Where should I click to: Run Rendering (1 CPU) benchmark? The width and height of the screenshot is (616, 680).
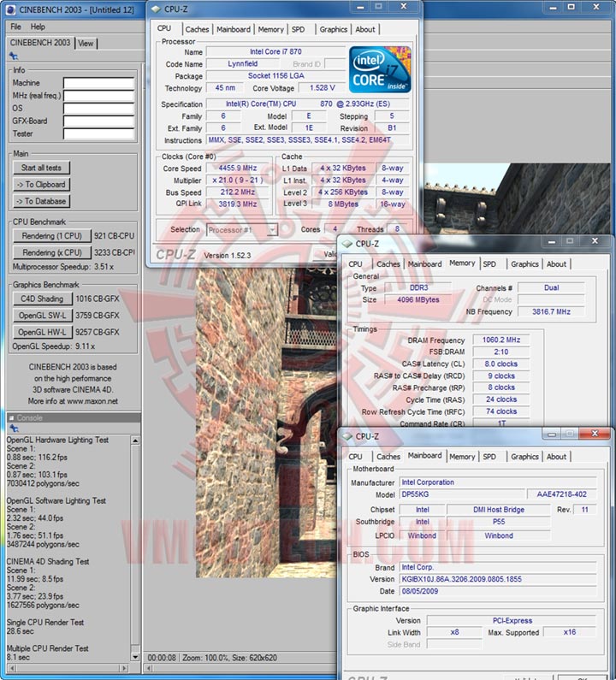(52, 236)
